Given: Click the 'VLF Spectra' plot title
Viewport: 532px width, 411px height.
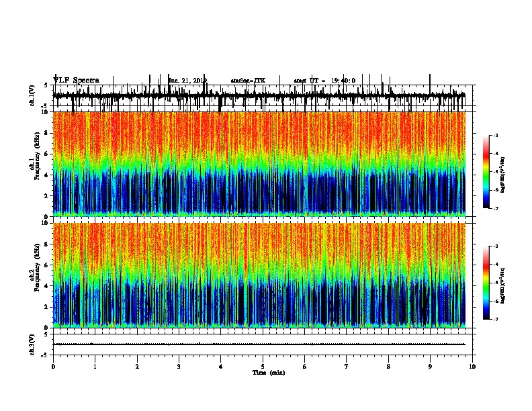Looking at the screenshot, I should 76,80.
